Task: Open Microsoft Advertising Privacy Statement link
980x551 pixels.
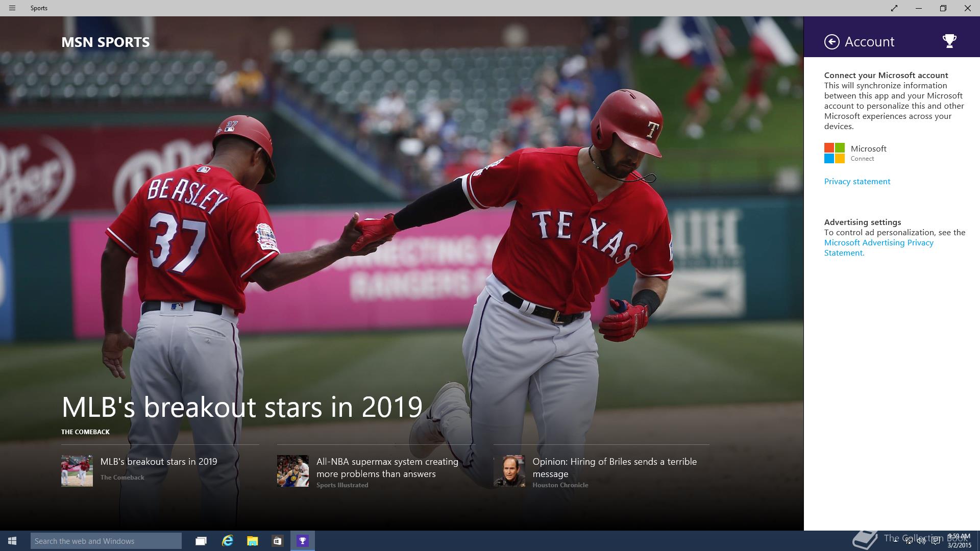Action: 878,247
